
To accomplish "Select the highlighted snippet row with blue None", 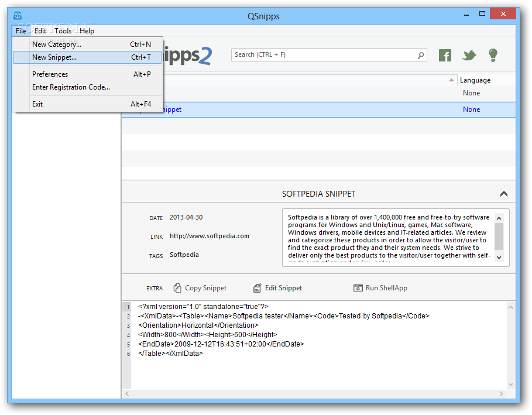I will click(x=318, y=109).
